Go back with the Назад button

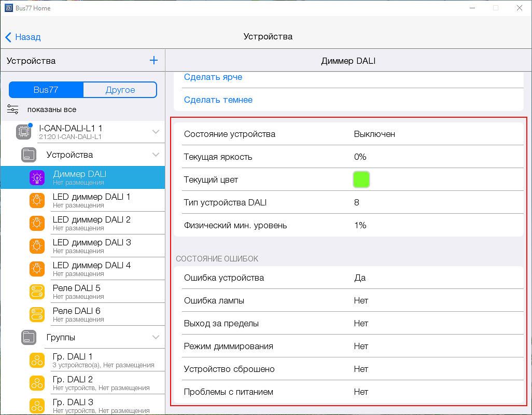click(23, 37)
